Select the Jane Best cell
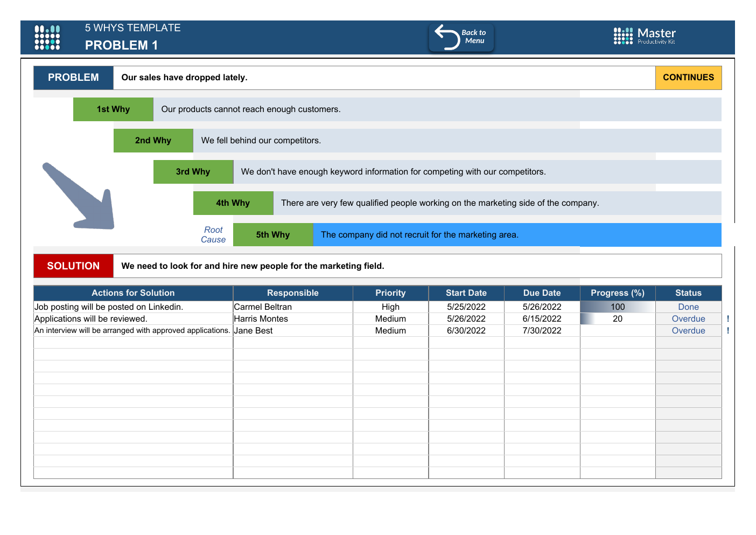This screenshot has width=756, height=535. coord(293,331)
